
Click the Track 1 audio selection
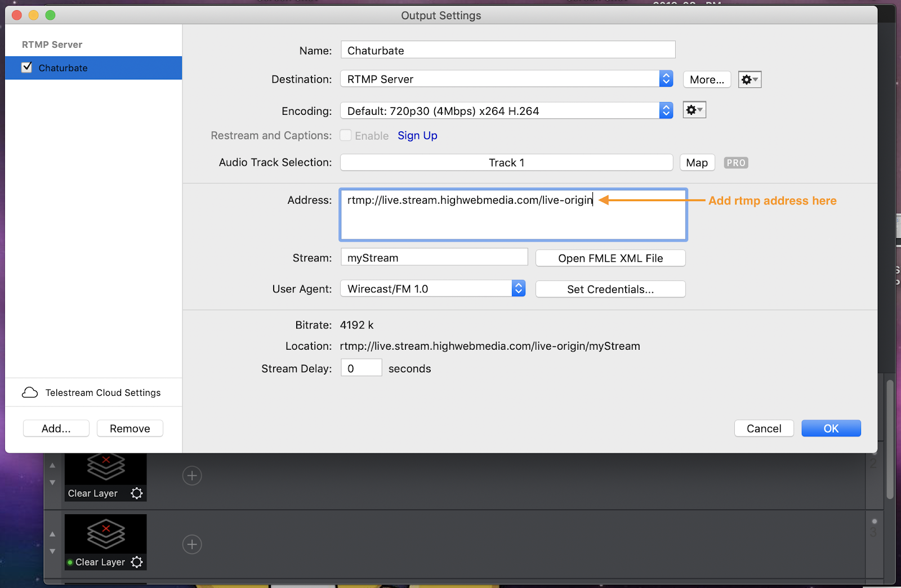coord(507,162)
